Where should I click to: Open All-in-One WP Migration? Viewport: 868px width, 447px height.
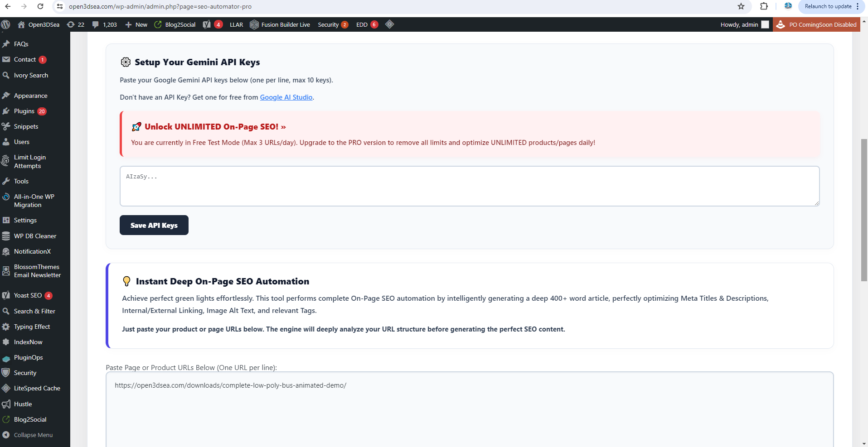[35, 201]
